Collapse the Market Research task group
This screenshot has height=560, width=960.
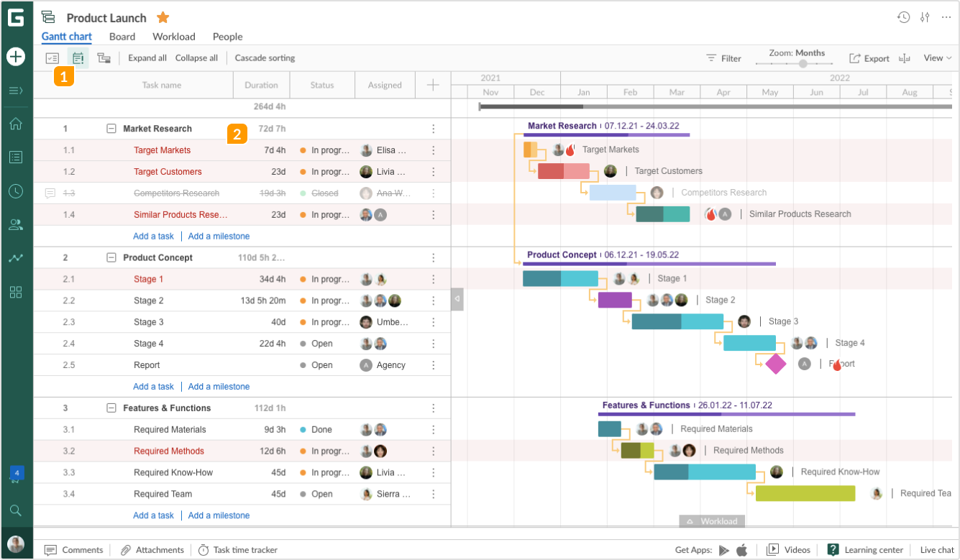click(x=111, y=128)
